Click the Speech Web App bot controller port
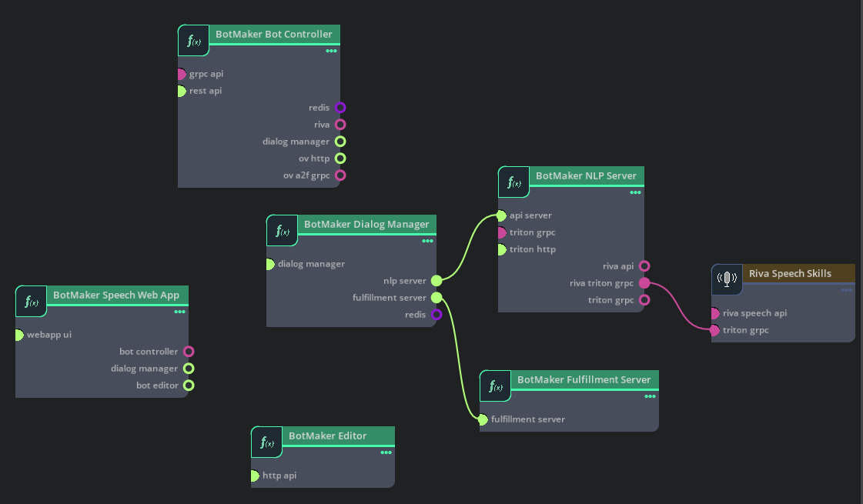 (189, 352)
